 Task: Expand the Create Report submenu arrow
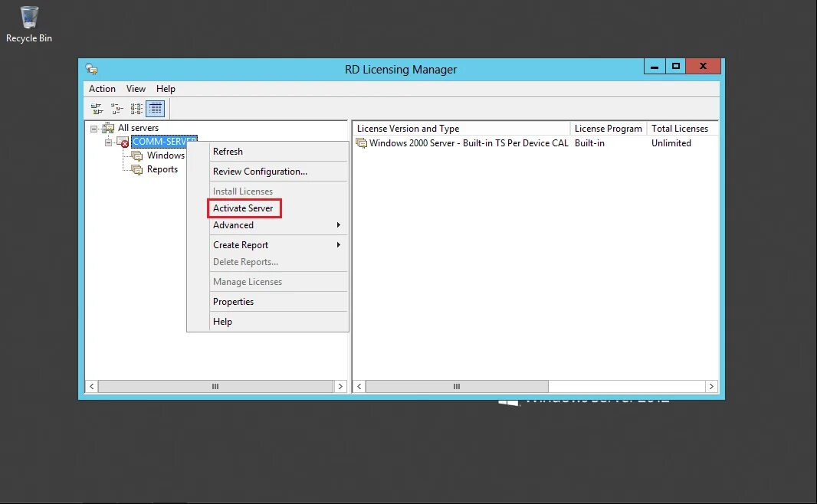pos(339,244)
